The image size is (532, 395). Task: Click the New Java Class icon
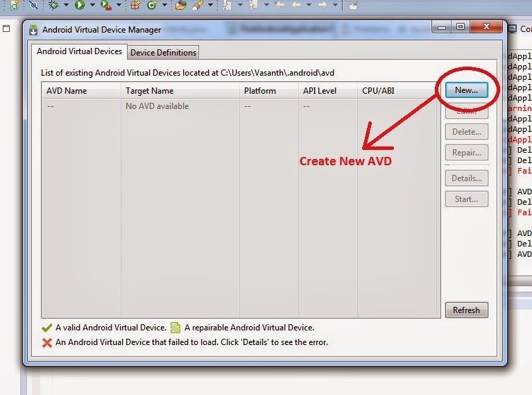click(x=152, y=5)
